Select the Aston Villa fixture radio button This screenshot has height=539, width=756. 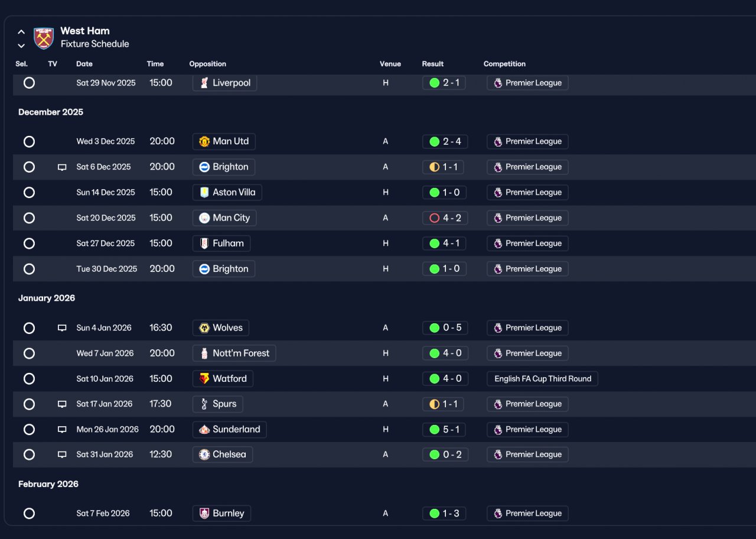pyautogui.click(x=29, y=193)
